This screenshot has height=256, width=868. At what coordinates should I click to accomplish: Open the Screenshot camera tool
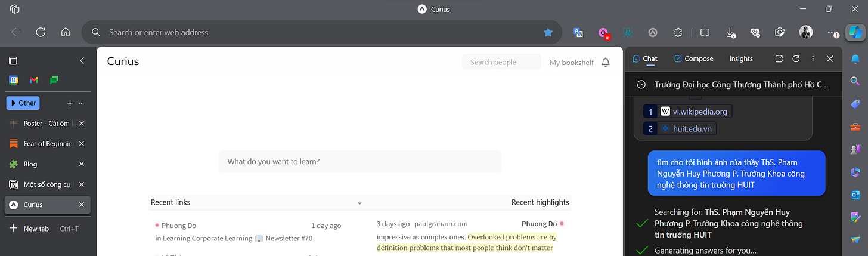[780, 32]
